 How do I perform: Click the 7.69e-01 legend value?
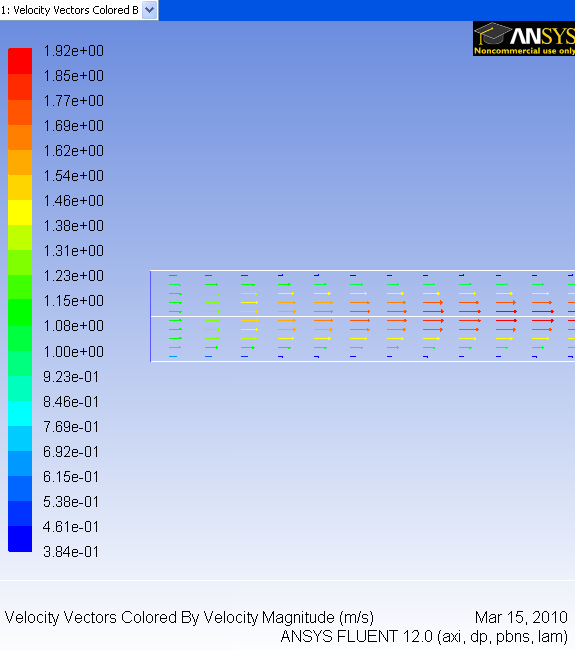pos(71,427)
